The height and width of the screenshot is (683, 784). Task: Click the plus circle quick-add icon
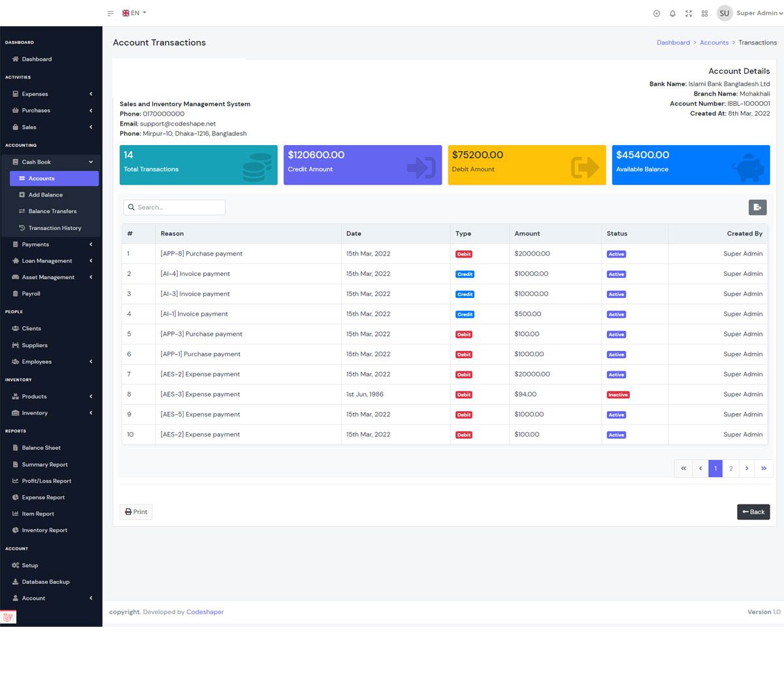[x=657, y=13]
